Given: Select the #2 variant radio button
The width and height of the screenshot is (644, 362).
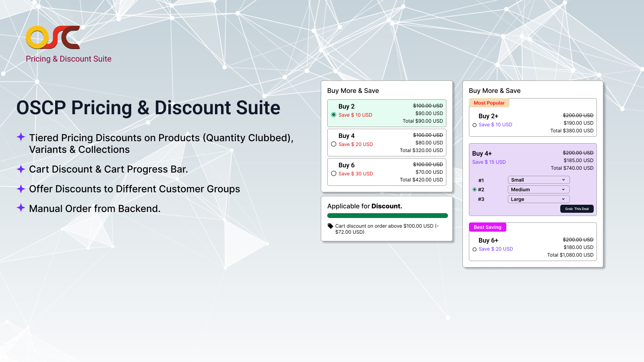Looking at the screenshot, I should point(475,189).
